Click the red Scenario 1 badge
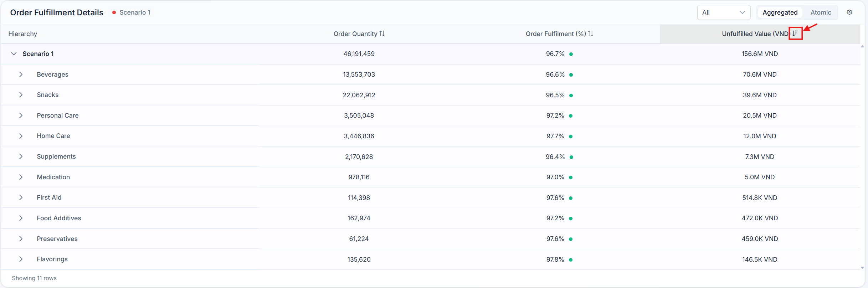The height and width of the screenshot is (288, 868). tap(132, 12)
